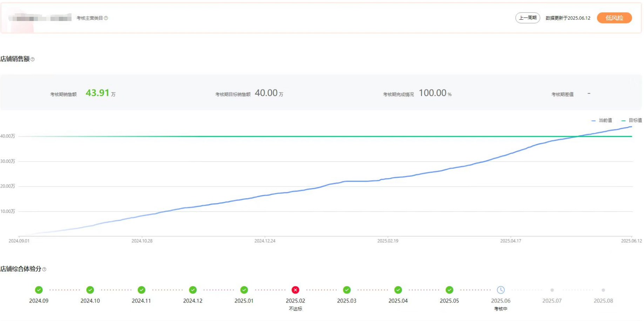Click green check icon for 2025.05
The width and height of the screenshot is (644, 321).
[449, 290]
